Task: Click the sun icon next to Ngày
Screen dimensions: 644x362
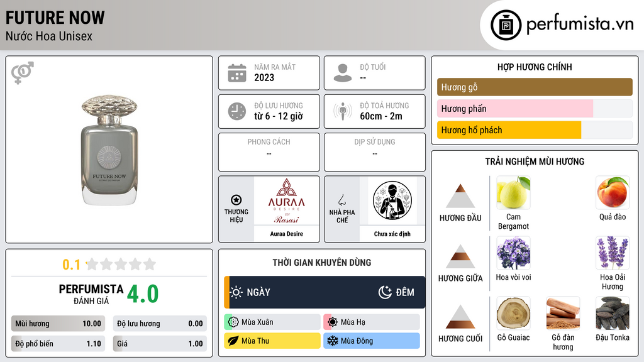Action: [x=236, y=292]
